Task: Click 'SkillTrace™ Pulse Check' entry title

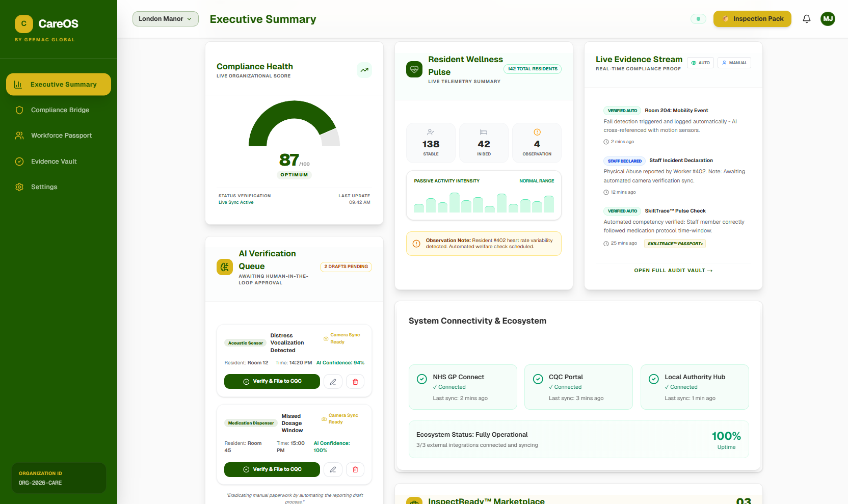Action: click(x=675, y=211)
